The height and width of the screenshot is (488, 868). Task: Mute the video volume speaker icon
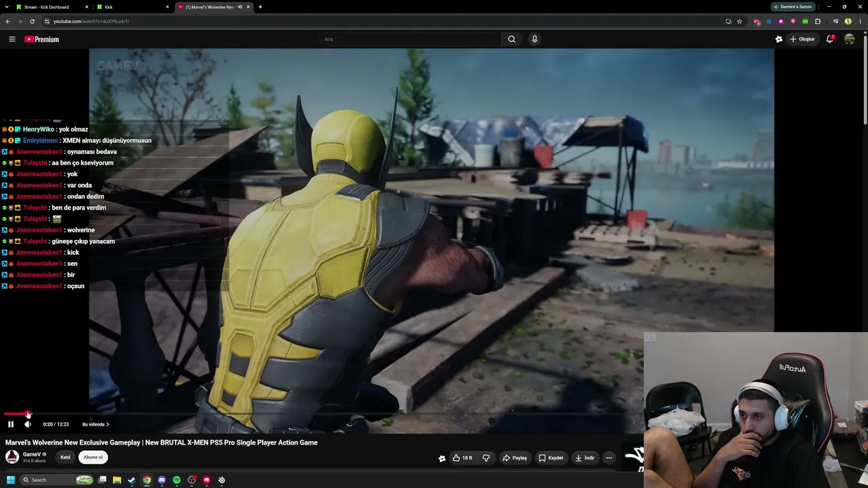28,424
